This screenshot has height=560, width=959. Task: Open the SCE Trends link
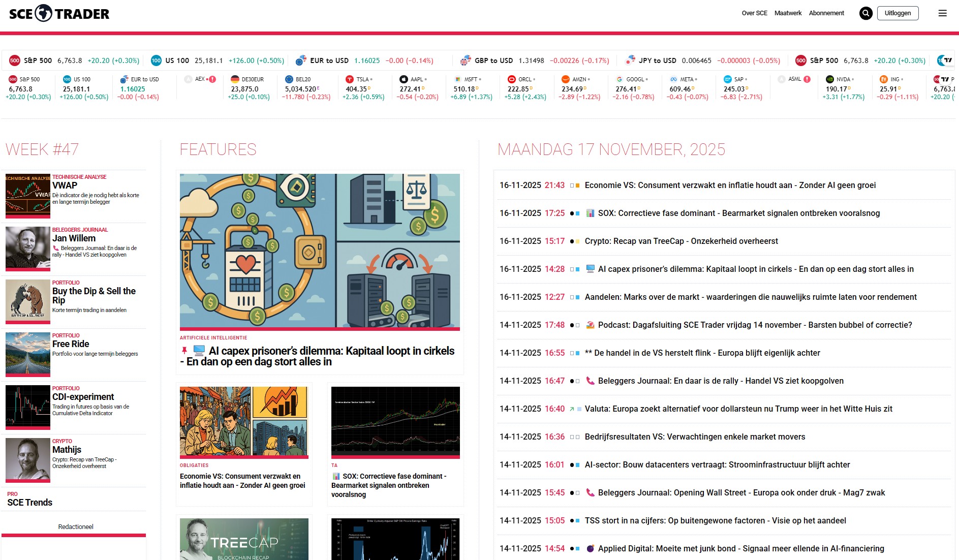(x=30, y=503)
